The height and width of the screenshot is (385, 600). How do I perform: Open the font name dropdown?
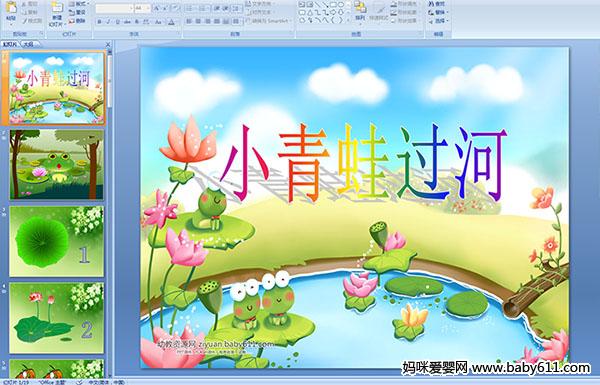coord(131,8)
